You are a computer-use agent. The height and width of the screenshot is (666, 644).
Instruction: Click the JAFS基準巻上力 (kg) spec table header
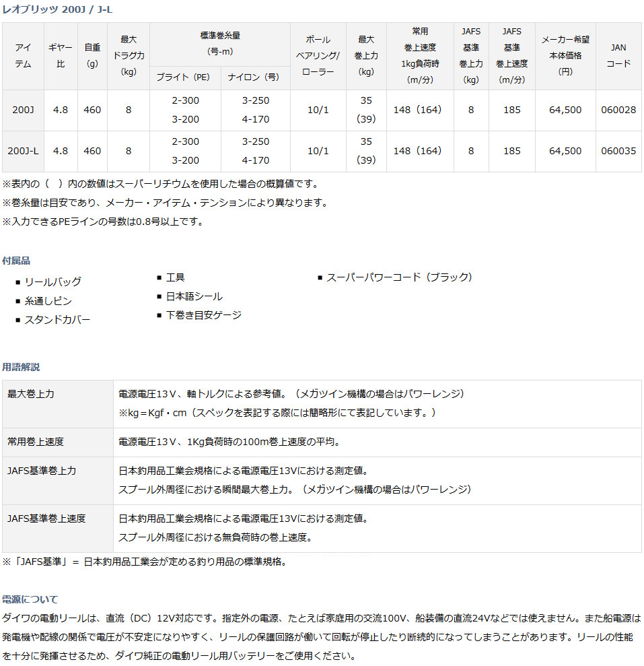point(471,56)
